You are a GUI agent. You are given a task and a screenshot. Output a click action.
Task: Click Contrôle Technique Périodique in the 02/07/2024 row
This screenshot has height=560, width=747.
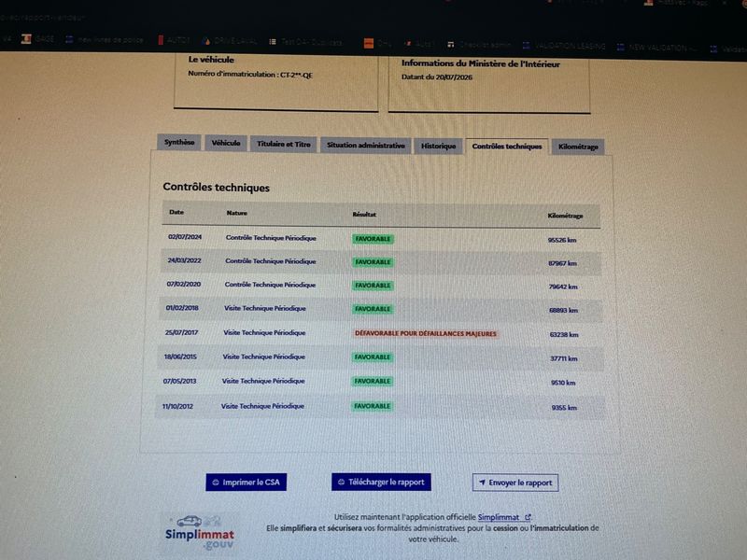[271, 238]
